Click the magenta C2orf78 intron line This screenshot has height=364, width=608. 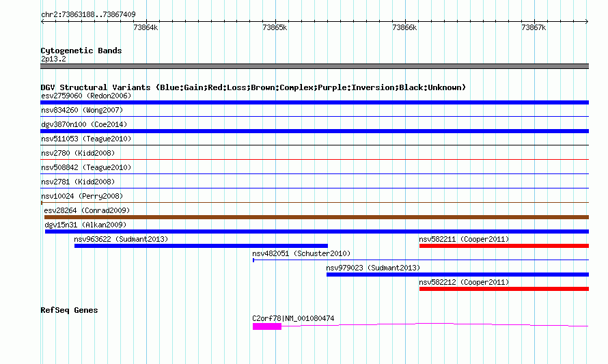[435, 324]
